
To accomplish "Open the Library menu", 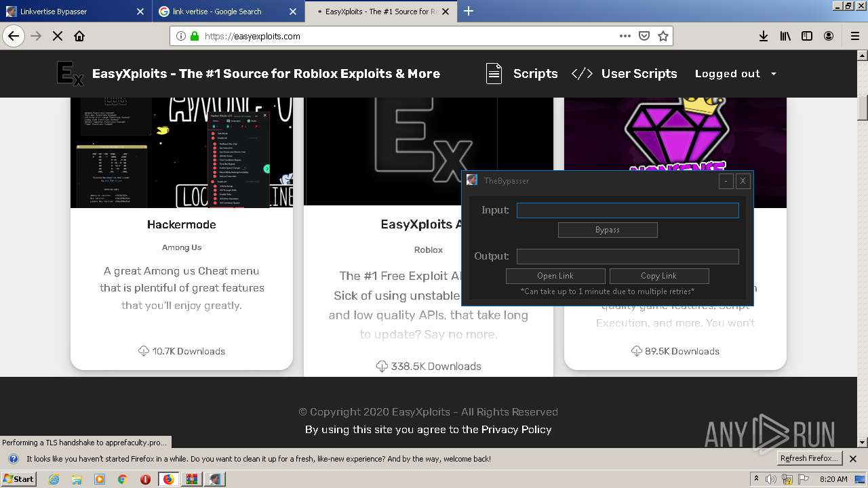I will [785, 36].
